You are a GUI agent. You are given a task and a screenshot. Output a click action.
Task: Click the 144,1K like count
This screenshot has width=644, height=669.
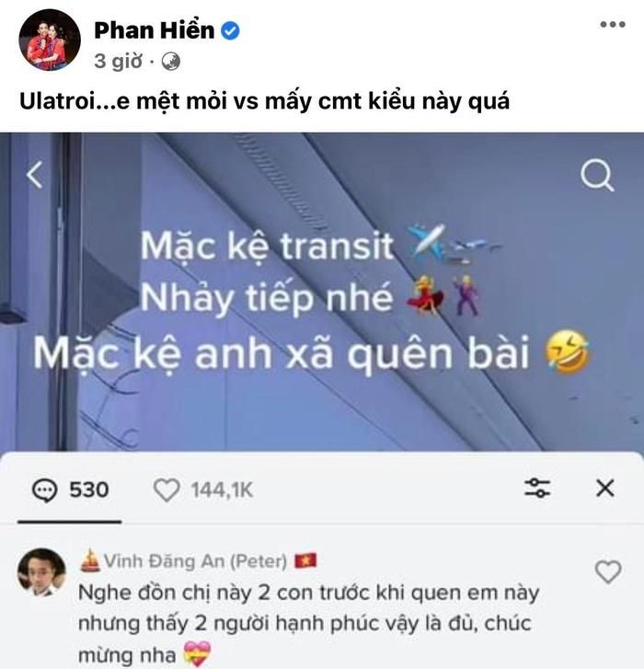[x=222, y=490]
